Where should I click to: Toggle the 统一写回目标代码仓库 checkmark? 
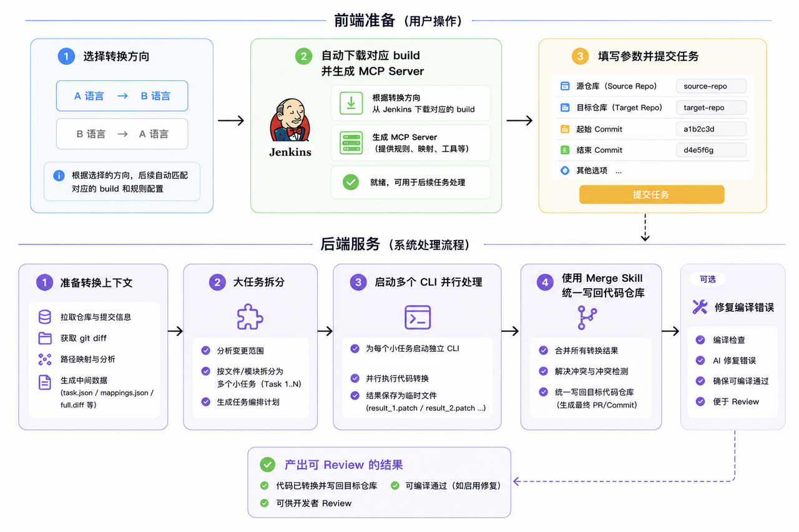click(542, 392)
